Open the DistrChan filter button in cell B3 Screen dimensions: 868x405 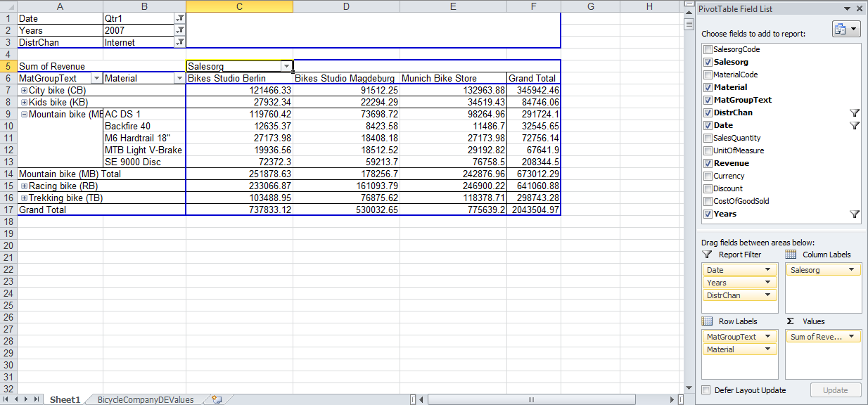pos(179,42)
